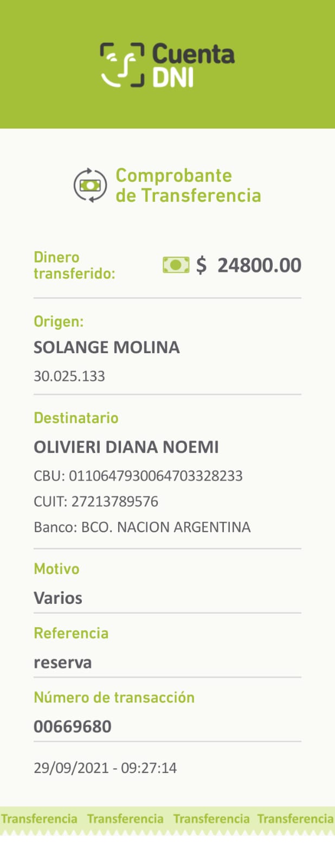
Task: Select the origin number 30.025.133
Action: 69,376
